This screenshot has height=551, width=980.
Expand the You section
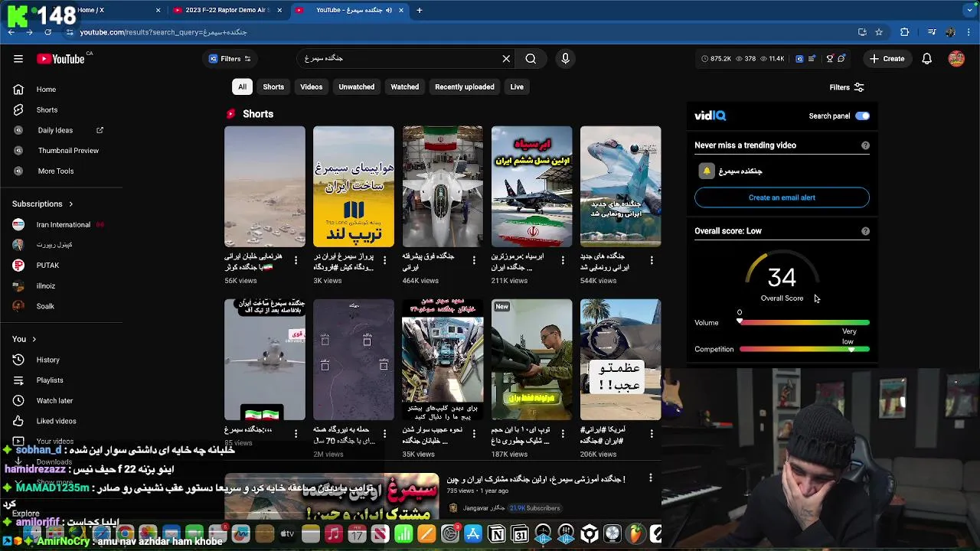click(x=24, y=339)
